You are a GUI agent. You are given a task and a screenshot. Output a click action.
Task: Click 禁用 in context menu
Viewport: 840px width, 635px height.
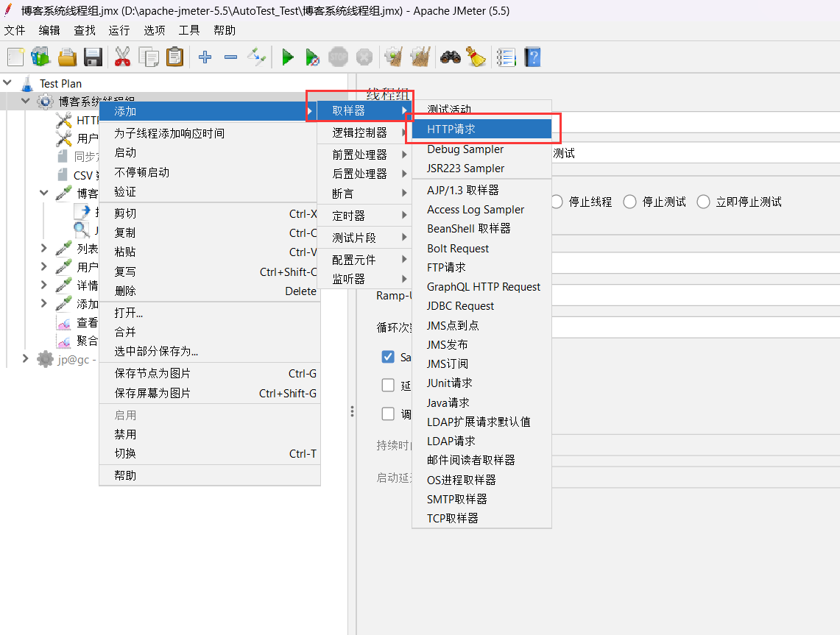click(x=210, y=434)
